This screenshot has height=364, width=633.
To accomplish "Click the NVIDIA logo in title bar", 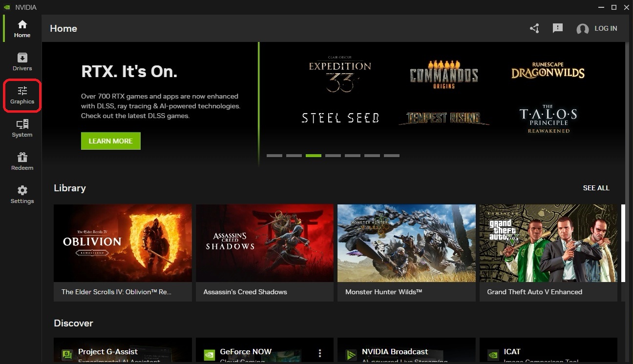I will [7, 7].
